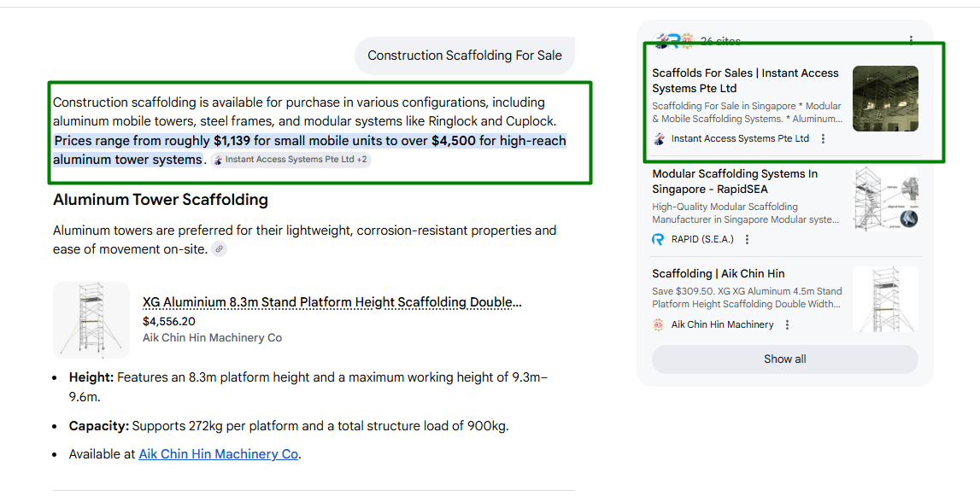Viewport: 980px width, 502px height.
Task: Open XG Aluminium 8.3m Stand Platform product title
Action: (332, 302)
